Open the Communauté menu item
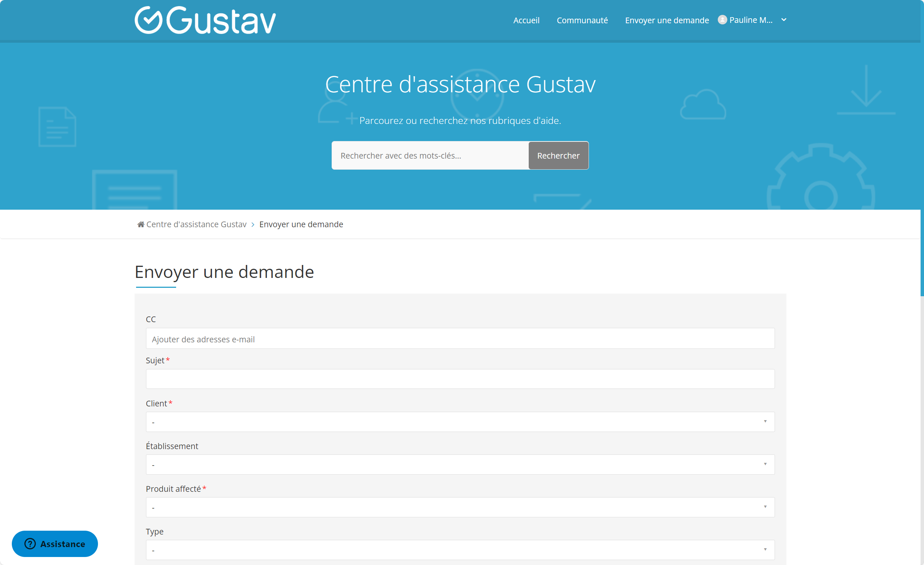This screenshot has height=565, width=924. (x=582, y=20)
